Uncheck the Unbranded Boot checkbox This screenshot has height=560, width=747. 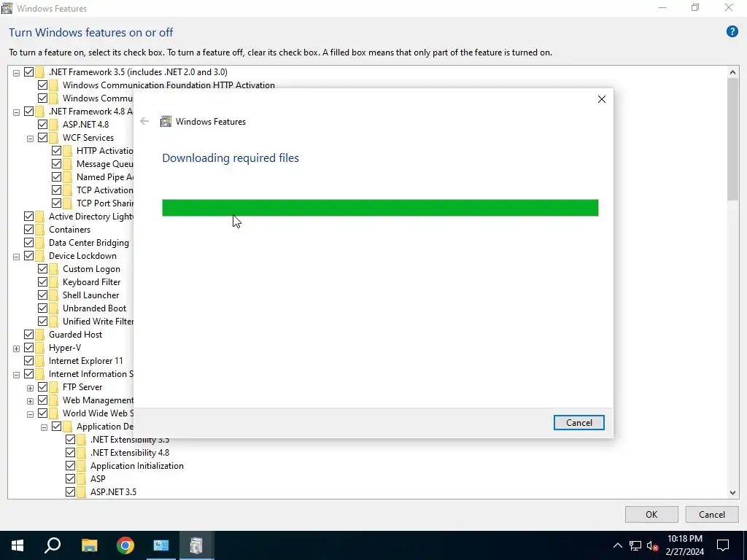(42, 308)
